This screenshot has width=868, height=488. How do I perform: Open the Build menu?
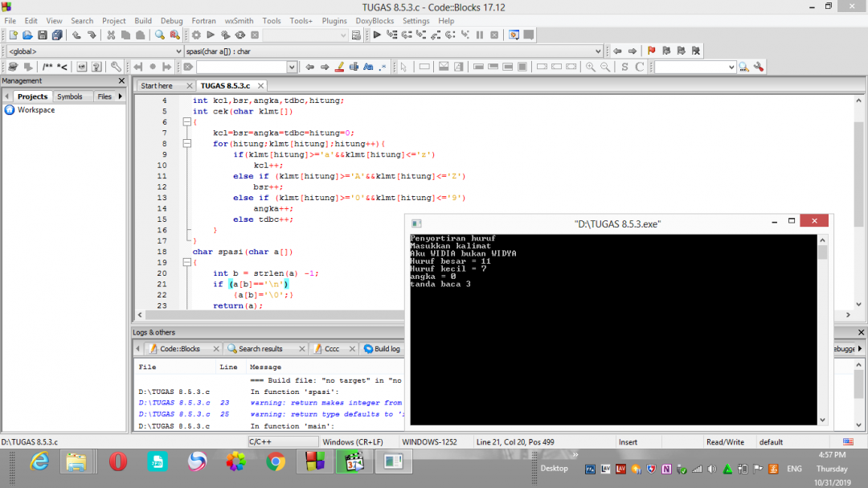tap(143, 20)
